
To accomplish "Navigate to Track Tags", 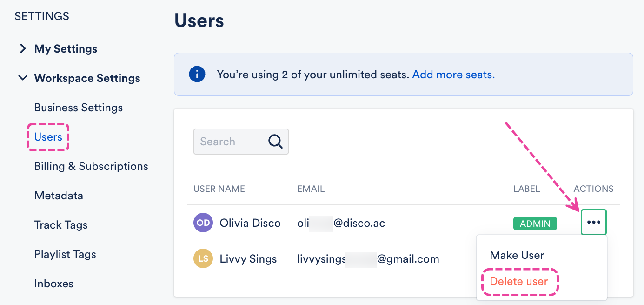I will click(61, 225).
